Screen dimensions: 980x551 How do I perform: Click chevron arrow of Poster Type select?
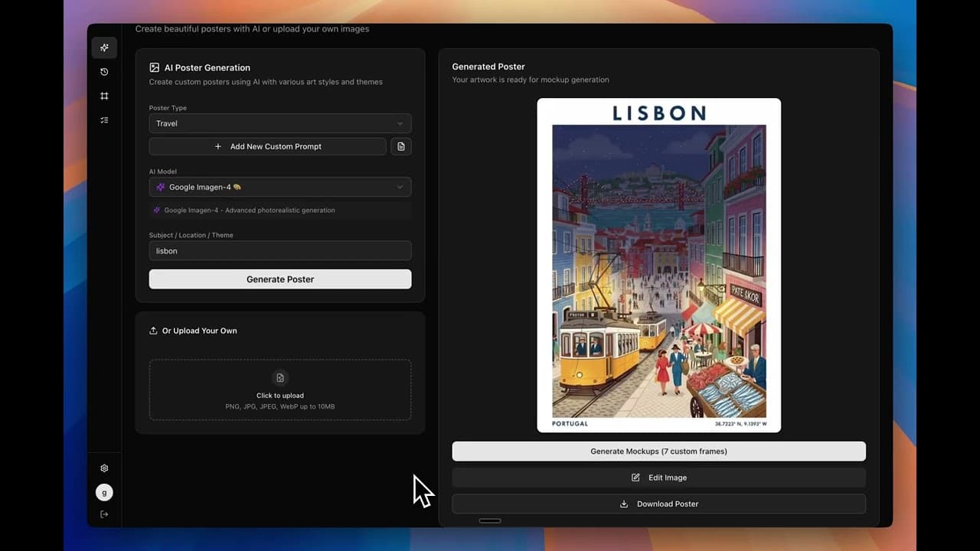pyautogui.click(x=400, y=123)
